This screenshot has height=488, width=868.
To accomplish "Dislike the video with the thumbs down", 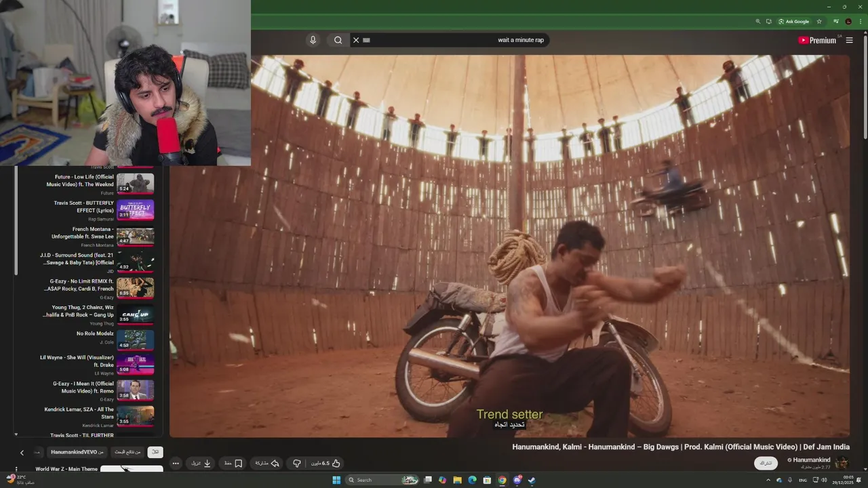I will pyautogui.click(x=297, y=464).
